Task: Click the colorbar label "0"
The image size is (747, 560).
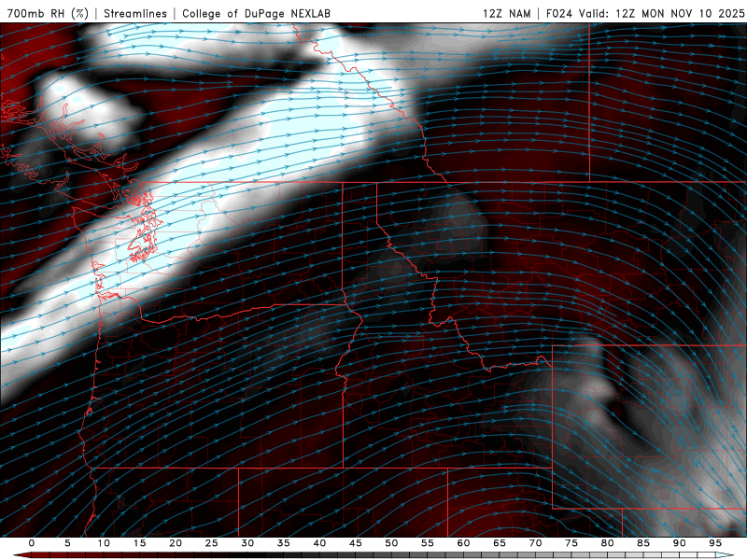Action: coord(32,543)
